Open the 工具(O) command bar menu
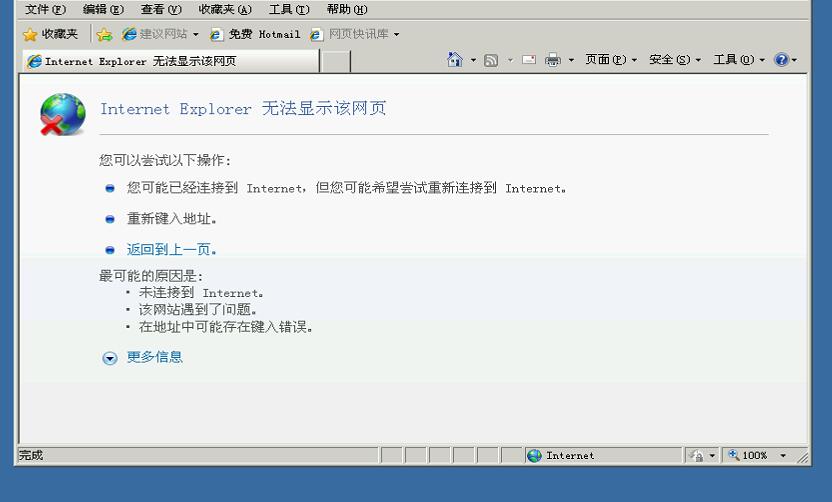The width and height of the screenshot is (832, 502). pos(739,59)
